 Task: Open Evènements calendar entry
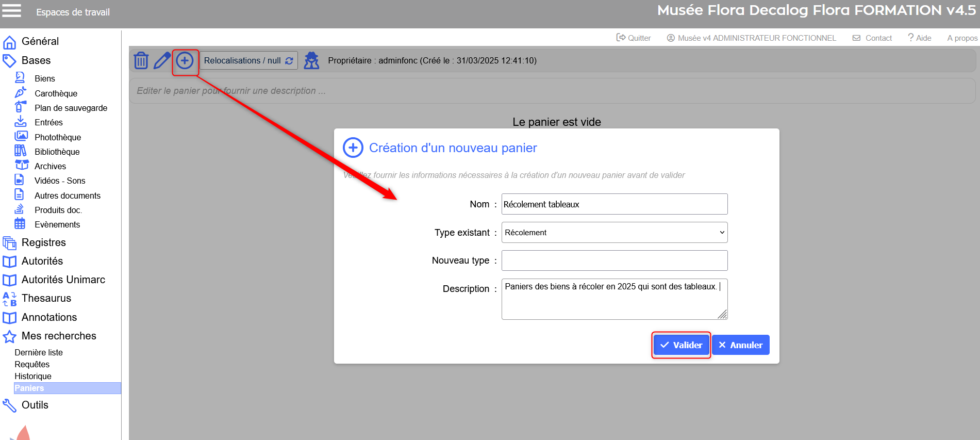coord(57,224)
